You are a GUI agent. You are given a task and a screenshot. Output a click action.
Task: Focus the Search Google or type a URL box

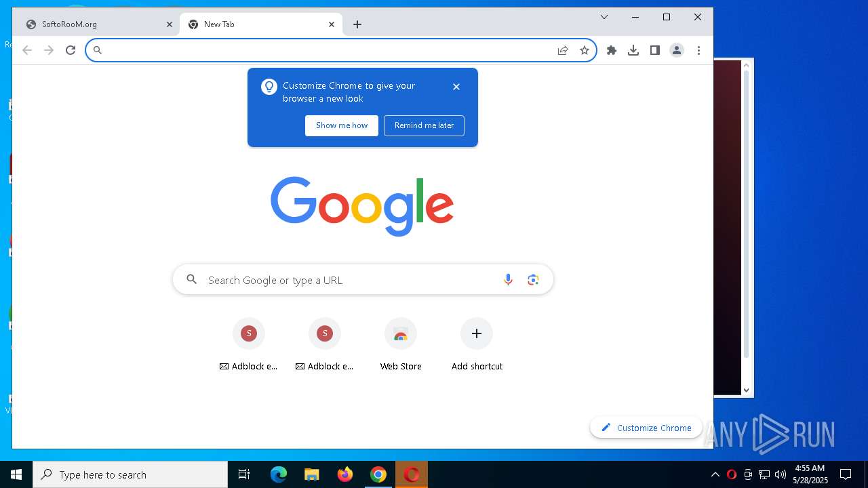click(x=363, y=280)
